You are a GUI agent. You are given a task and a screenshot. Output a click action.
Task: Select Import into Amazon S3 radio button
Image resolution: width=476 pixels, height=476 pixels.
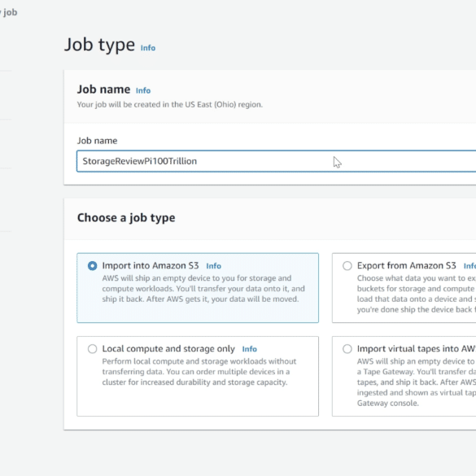(92, 265)
